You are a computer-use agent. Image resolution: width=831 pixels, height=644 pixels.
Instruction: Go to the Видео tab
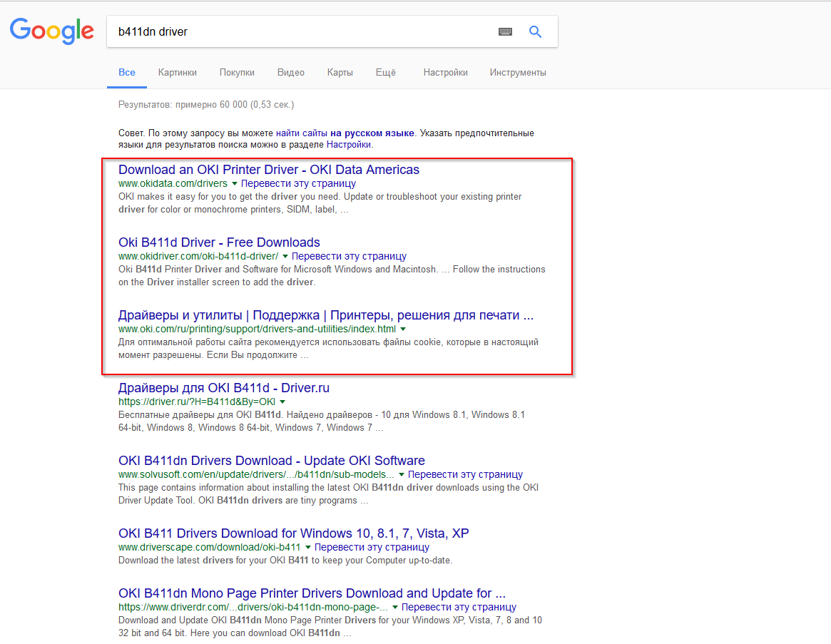[290, 73]
